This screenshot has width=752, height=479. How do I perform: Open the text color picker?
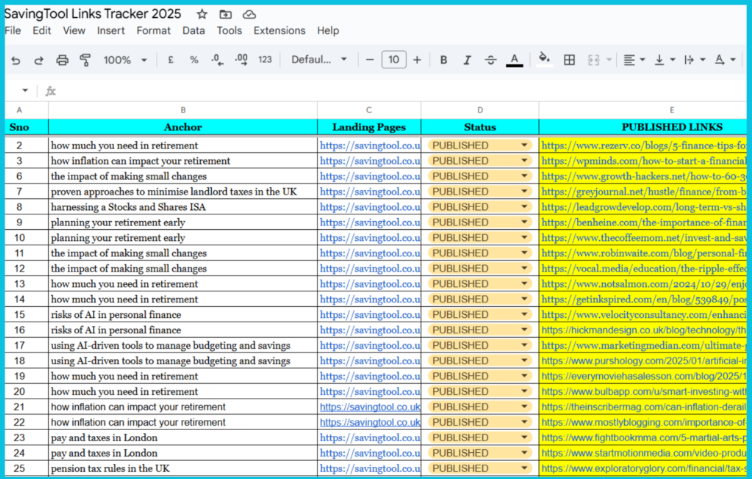514,60
